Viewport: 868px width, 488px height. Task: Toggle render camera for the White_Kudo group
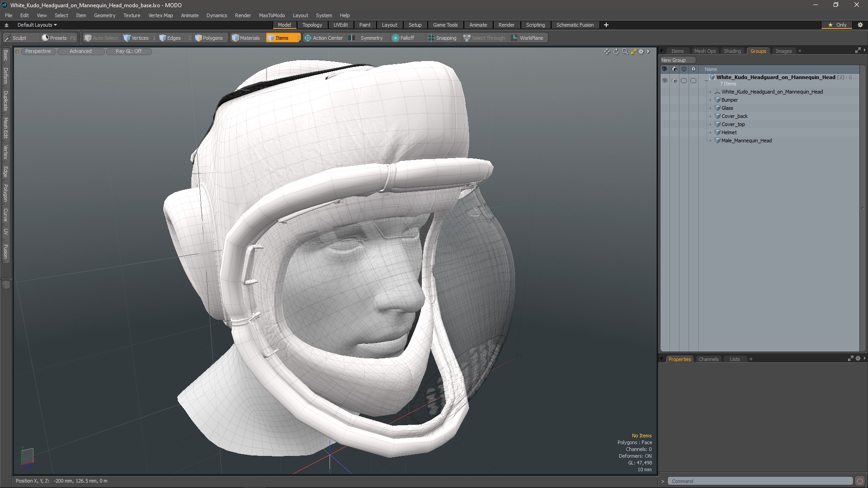point(674,80)
